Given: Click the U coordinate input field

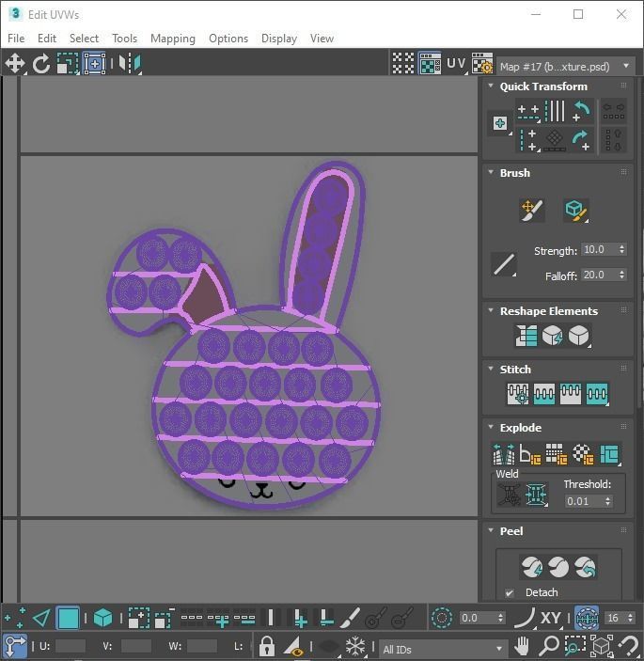Looking at the screenshot, I should [70, 645].
